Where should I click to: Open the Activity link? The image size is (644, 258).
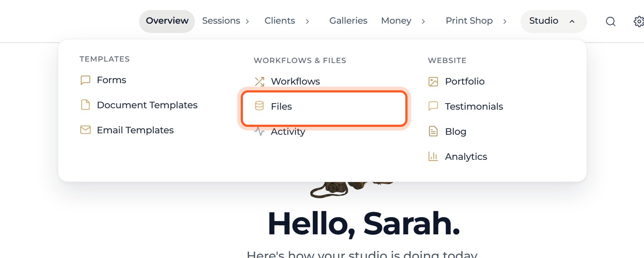click(x=288, y=132)
